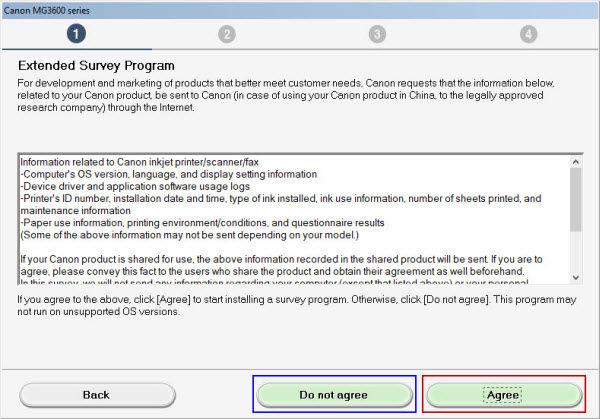Click the line about Computer's OS version

[169, 174]
